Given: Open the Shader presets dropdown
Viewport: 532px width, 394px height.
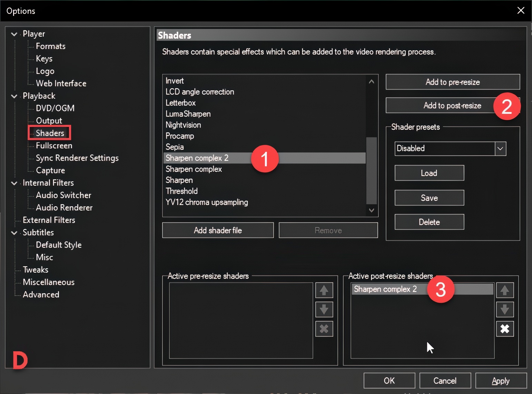Looking at the screenshot, I should (500, 149).
